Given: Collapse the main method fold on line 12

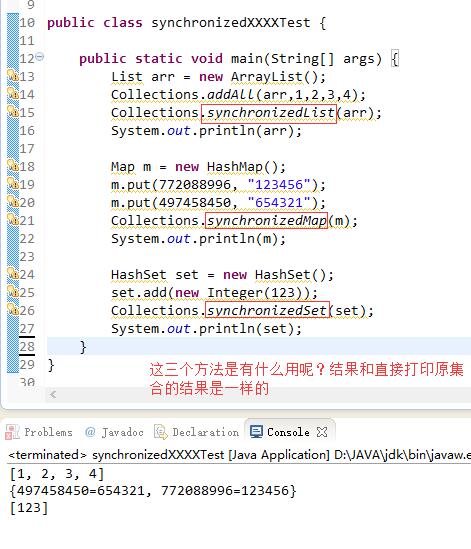Looking at the screenshot, I should [40, 56].
